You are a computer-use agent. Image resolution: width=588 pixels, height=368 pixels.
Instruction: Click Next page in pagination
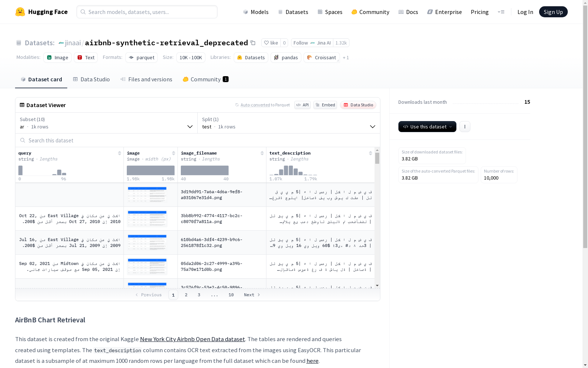[x=252, y=295]
